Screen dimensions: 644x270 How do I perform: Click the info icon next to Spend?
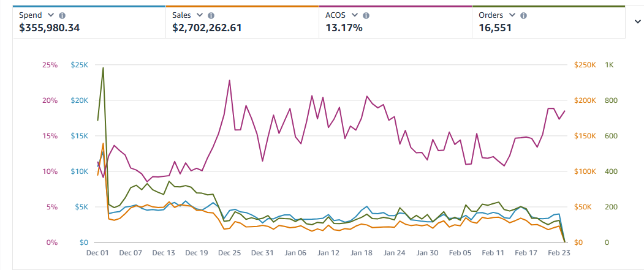[x=63, y=15]
